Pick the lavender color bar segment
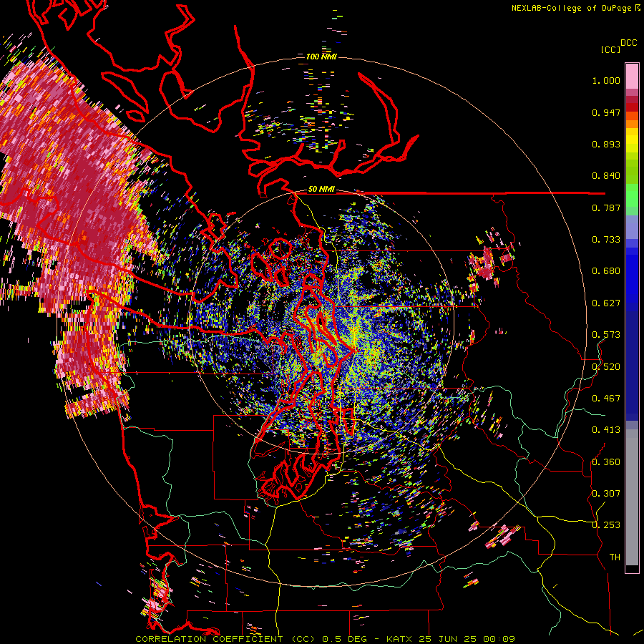Image resolution: width=644 pixels, height=644 pixels. coord(632,227)
